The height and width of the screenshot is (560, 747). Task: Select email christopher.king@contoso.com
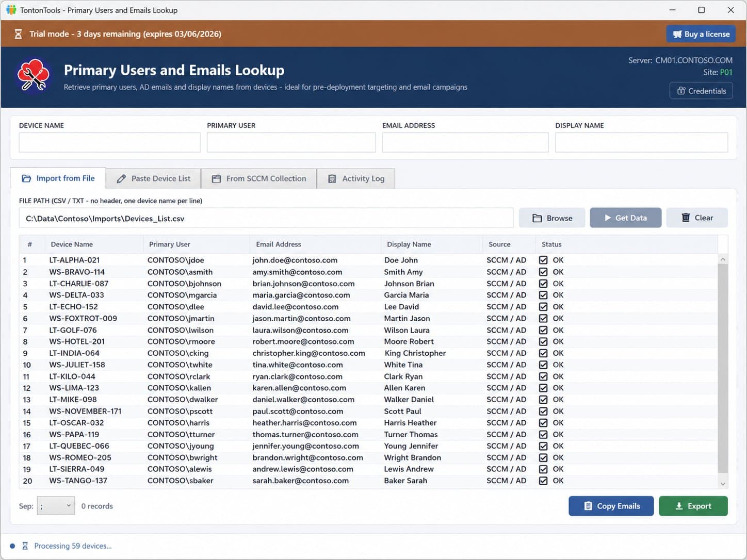(x=308, y=353)
